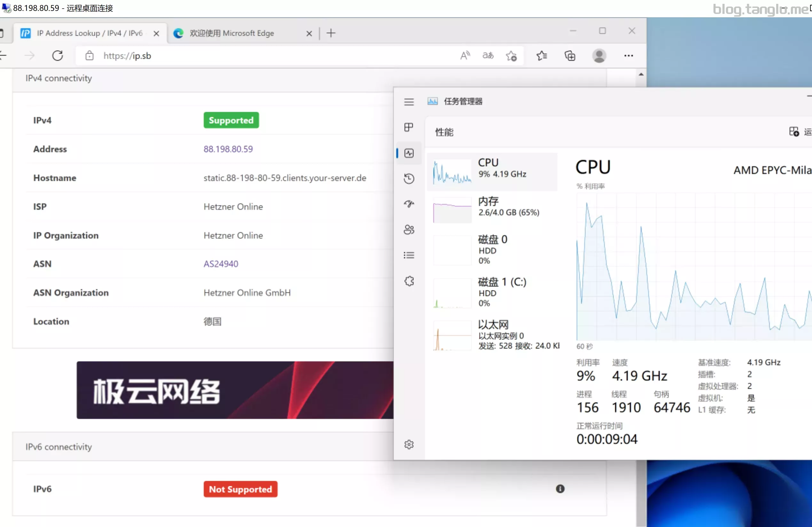Add this page to favorites star icon
Screen dimensions: 812x527
511,56
